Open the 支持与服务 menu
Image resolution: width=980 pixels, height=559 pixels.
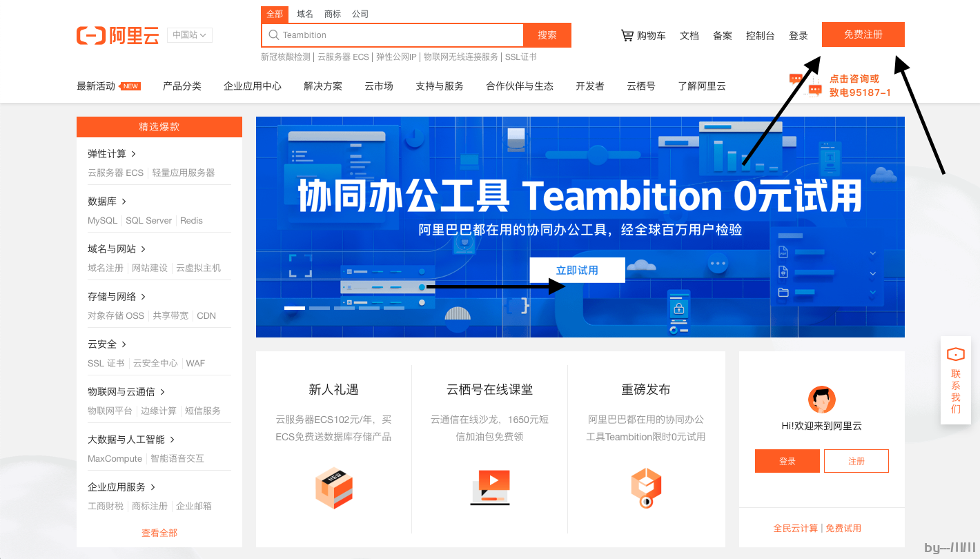(440, 86)
